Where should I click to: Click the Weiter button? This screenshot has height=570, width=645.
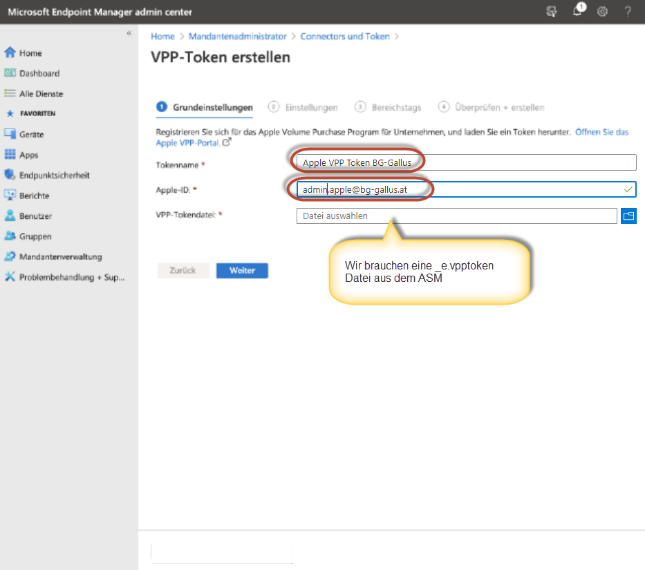tap(242, 270)
